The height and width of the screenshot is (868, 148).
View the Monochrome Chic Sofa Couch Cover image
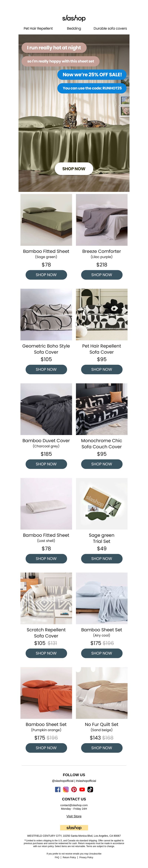[x=102, y=409]
